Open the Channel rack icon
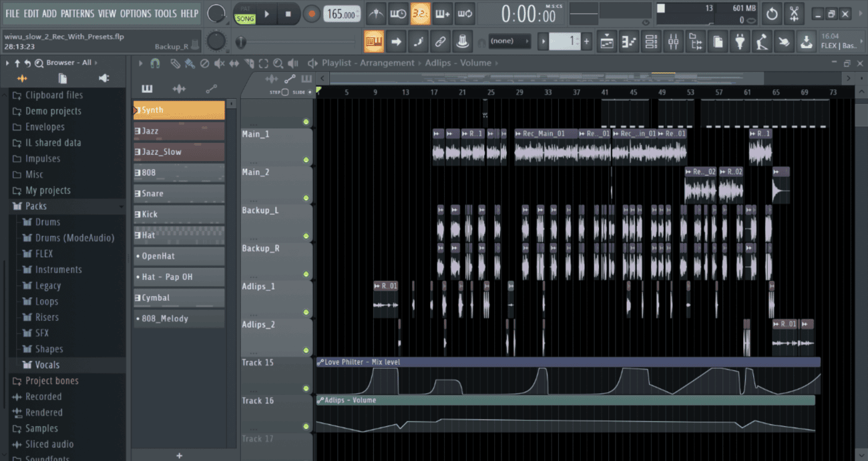The height and width of the screenshot is (461, 868). (651, 42)
